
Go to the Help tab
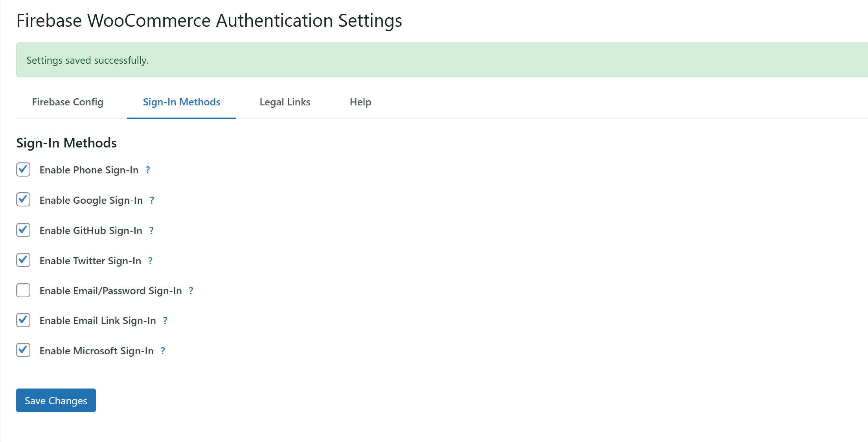[x=360, y=102]
